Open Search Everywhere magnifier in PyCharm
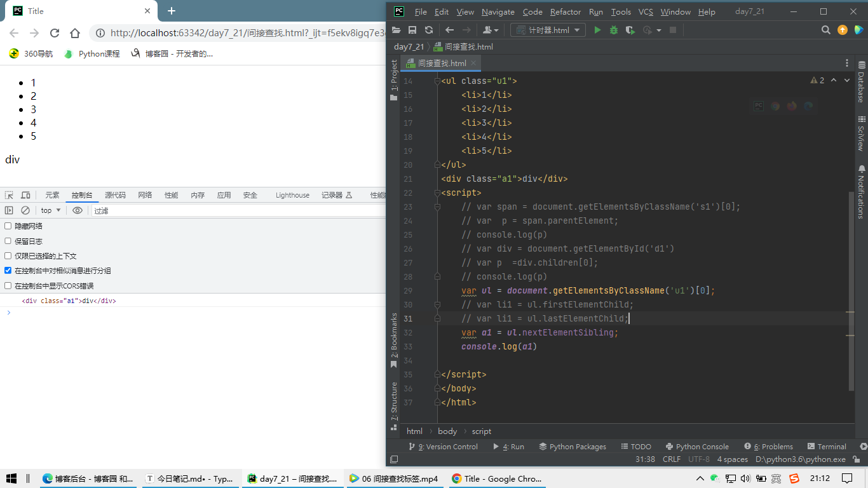Viewport: 868px width, 488px height. [x=826, y=30]
